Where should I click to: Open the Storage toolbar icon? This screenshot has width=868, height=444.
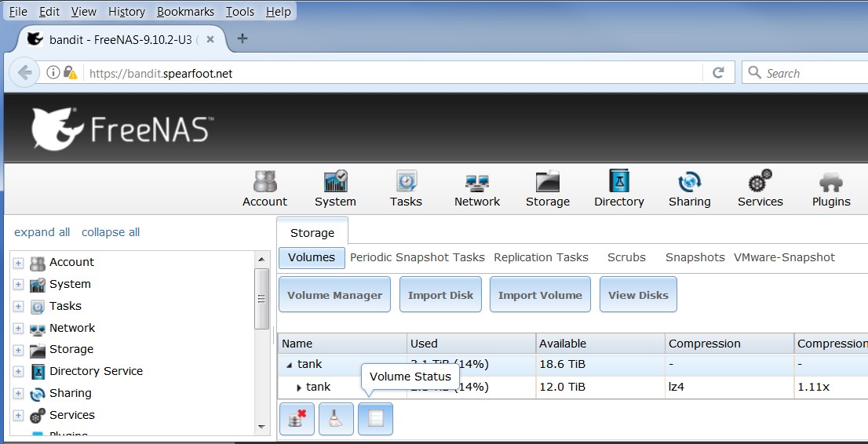(x=548, y=189)
